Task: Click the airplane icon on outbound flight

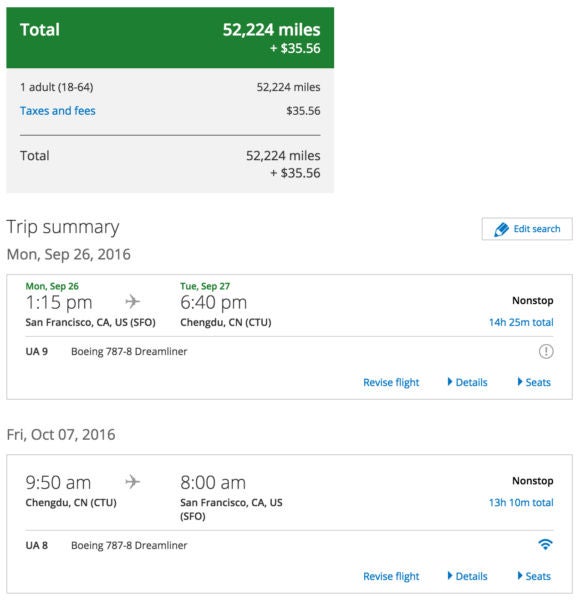Action: pos(132,302)
